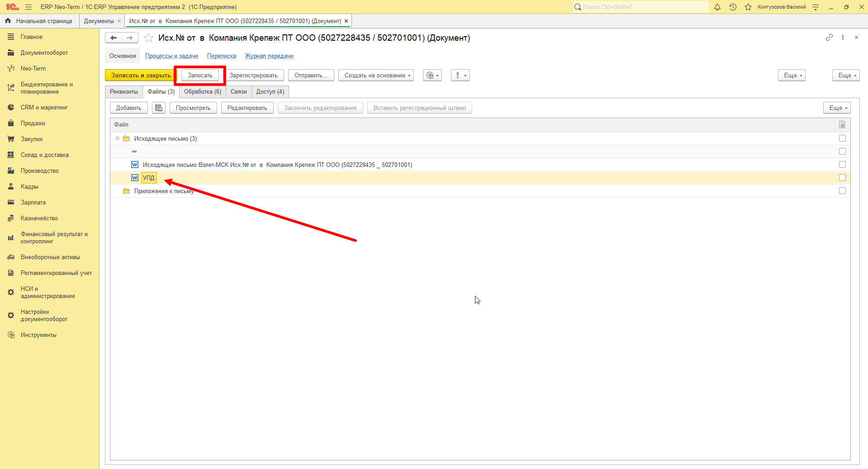The width and height of the screenshot is (868, 469).
Task: Open the service panel menu icon in title bar
Action: (816, 7)
